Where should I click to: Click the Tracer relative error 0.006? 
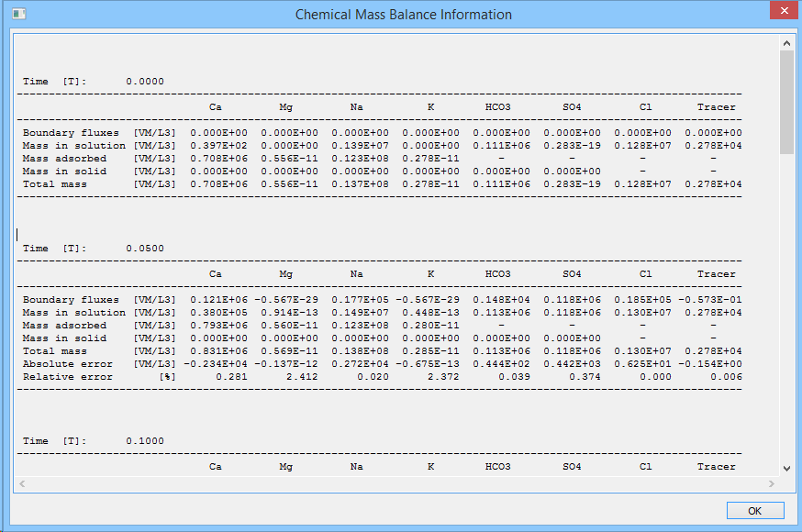point(726,377)
